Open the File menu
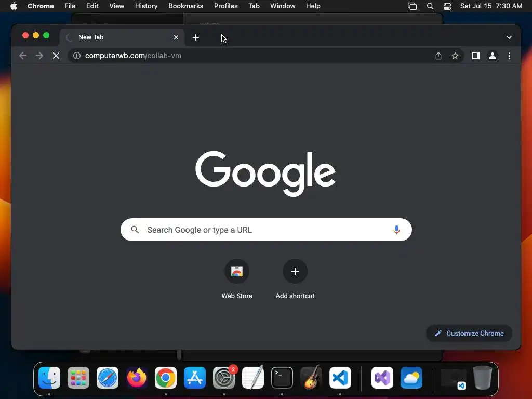Screen dimensions: 532x399 pos(70,6)
